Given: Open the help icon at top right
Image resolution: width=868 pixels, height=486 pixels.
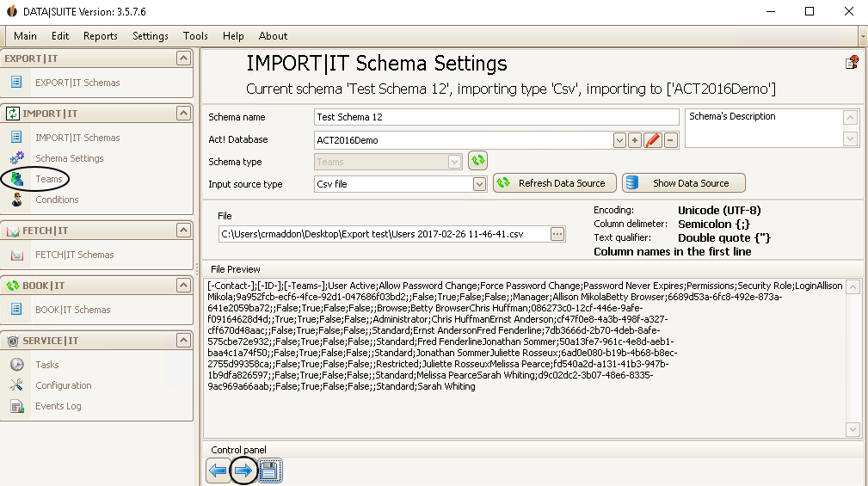Looking at the screenshot, I should 852,63.
